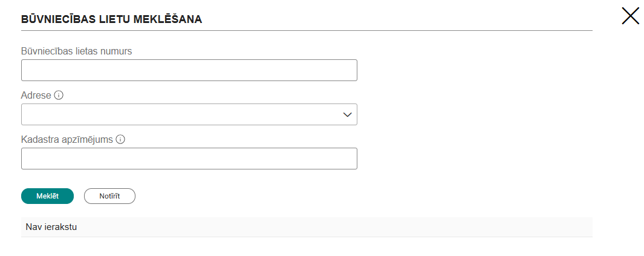Show the address options via the down arrow
This screenshot has height=256, width=644.
coord(348,114)
